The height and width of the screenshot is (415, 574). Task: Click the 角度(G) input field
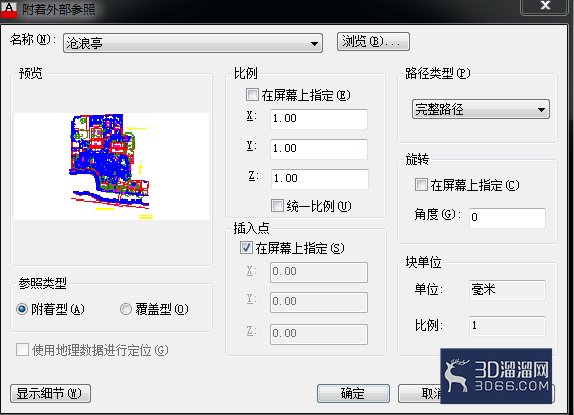[507, 218]
